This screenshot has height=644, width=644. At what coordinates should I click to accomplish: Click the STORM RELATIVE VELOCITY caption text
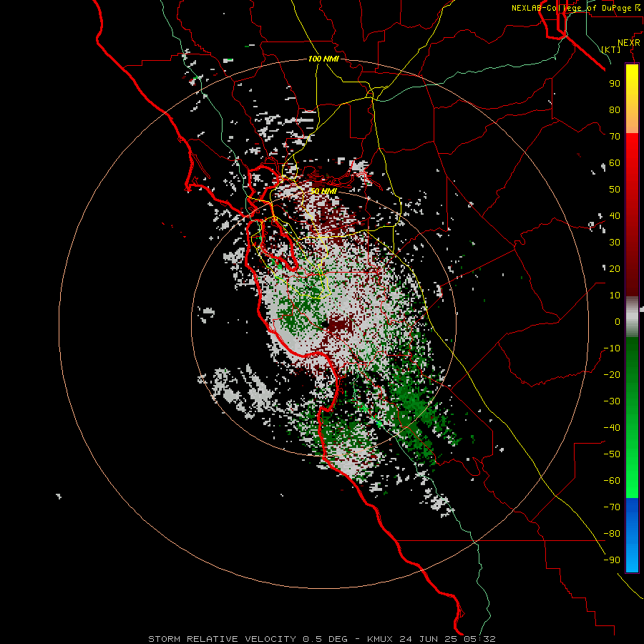[x=223, y=639]
